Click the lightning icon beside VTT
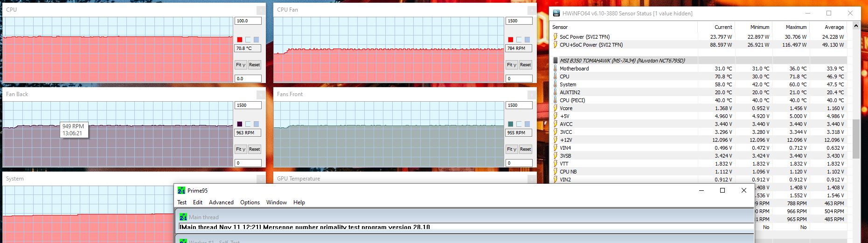The height and width of the screenshot is (243, 868). (555, 164)
